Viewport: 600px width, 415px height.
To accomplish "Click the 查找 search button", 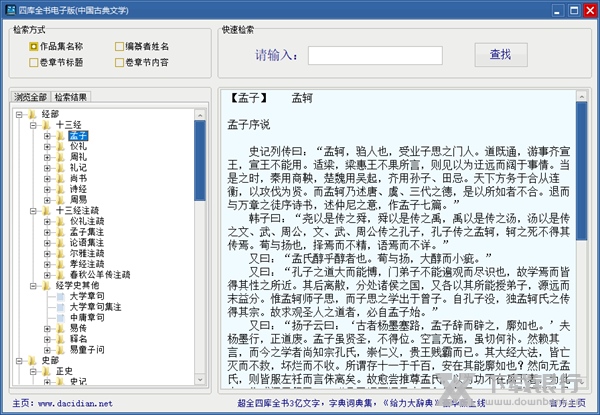I will pyautogui.click(x=501, y=55).
